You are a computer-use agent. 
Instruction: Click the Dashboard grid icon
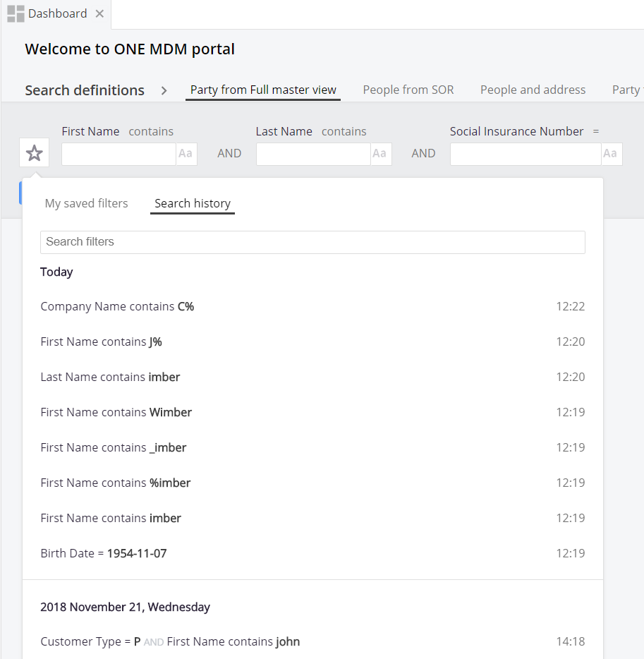16,14
